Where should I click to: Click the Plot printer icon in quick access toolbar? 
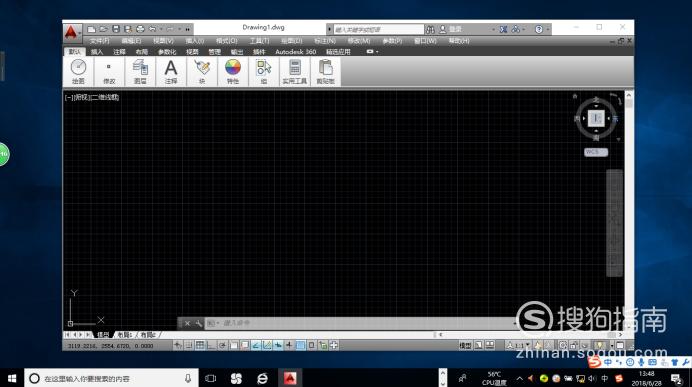140,29
